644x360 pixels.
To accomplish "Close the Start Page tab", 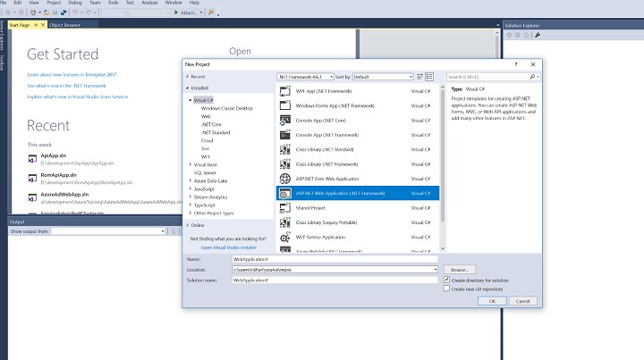I will coord(43,25).
